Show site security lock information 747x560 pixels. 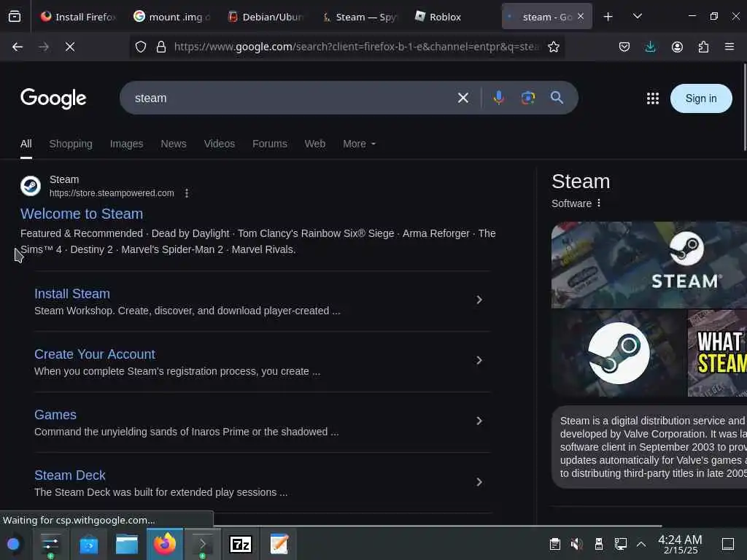[161, 47]
